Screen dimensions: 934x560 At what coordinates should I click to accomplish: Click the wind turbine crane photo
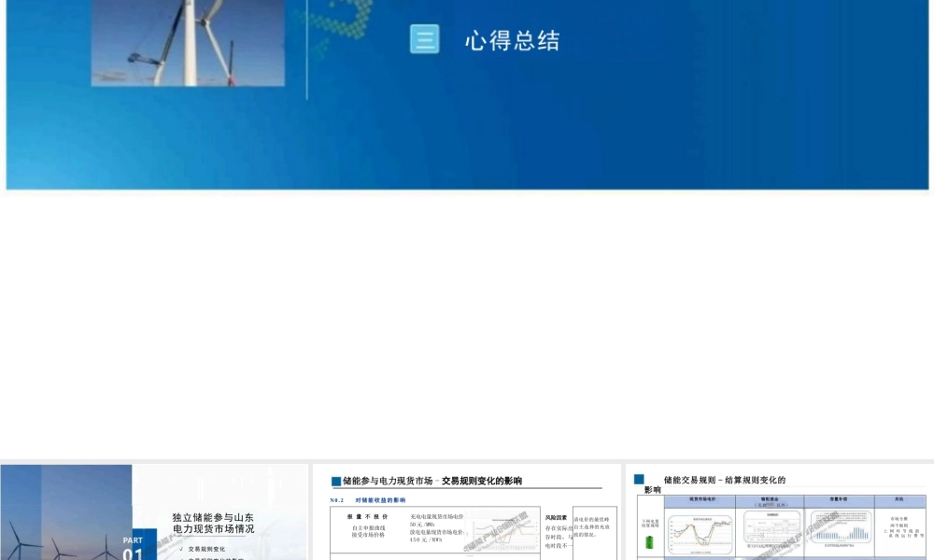coord(188,43)
